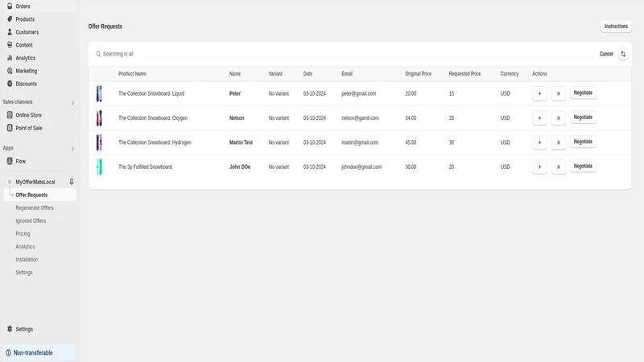Reject Peter's offer with X icon
644x362 pixels.
[x=558, y=93]
